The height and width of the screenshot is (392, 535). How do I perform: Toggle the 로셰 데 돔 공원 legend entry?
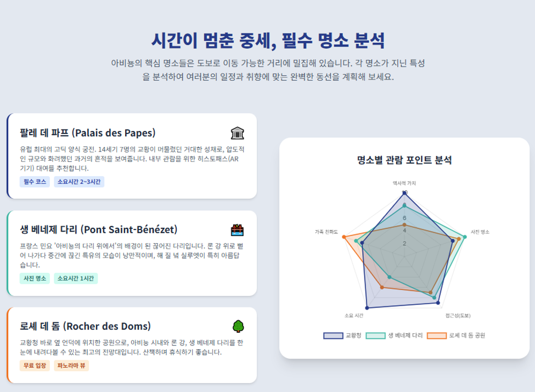coord(456,335)
